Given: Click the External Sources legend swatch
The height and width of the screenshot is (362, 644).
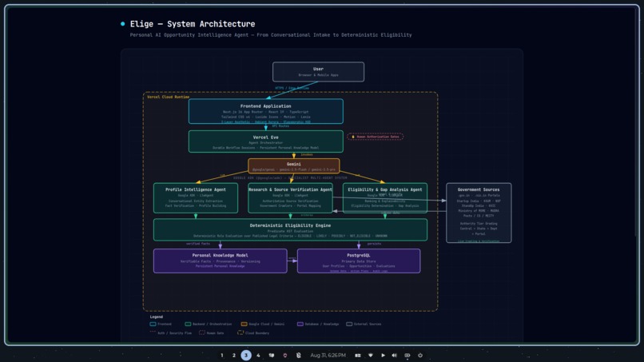Looking at the screenshot, I should click(x=349, y=324).
